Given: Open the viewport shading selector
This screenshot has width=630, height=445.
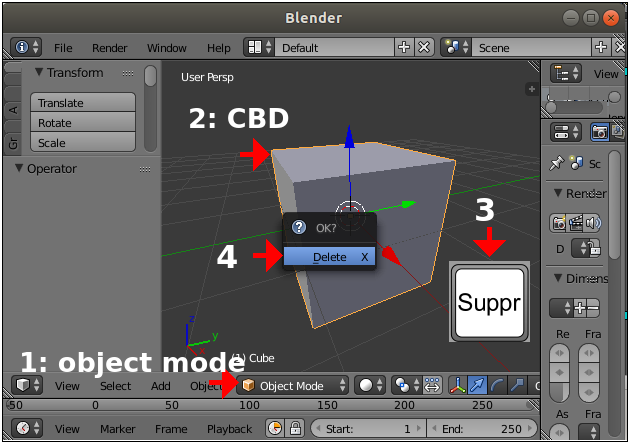Looking at the screenshot, I should [x=370, y=385].
